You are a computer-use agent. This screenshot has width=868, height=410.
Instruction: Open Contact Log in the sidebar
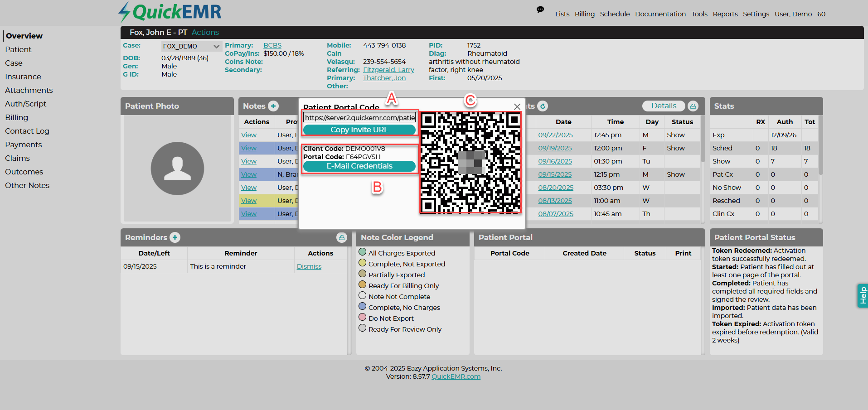pyautogui.click(x=27, y=131)
